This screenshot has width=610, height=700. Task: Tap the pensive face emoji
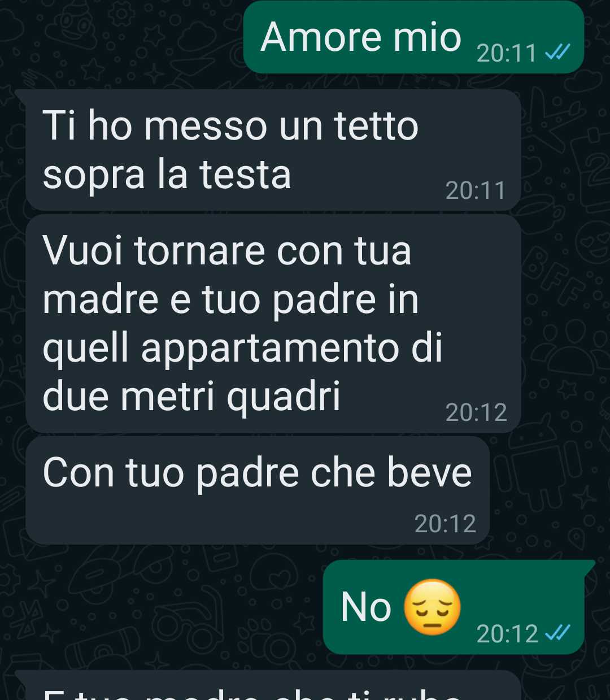(432, 607)
